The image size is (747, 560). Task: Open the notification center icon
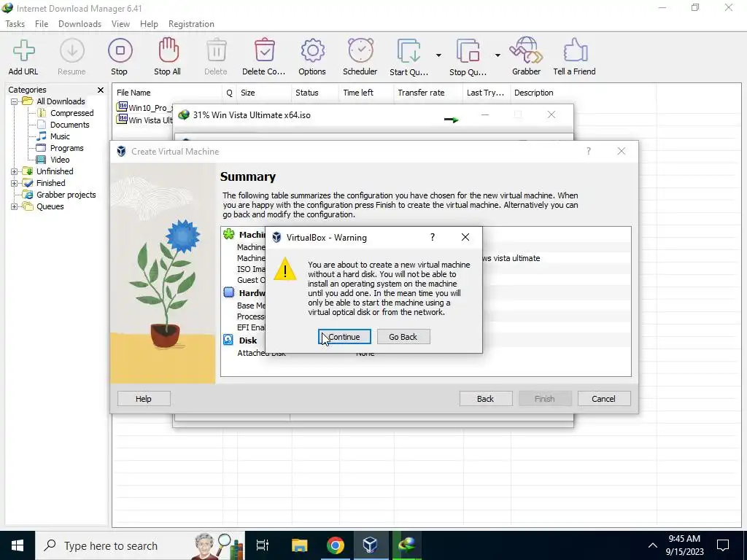point(723,545)
